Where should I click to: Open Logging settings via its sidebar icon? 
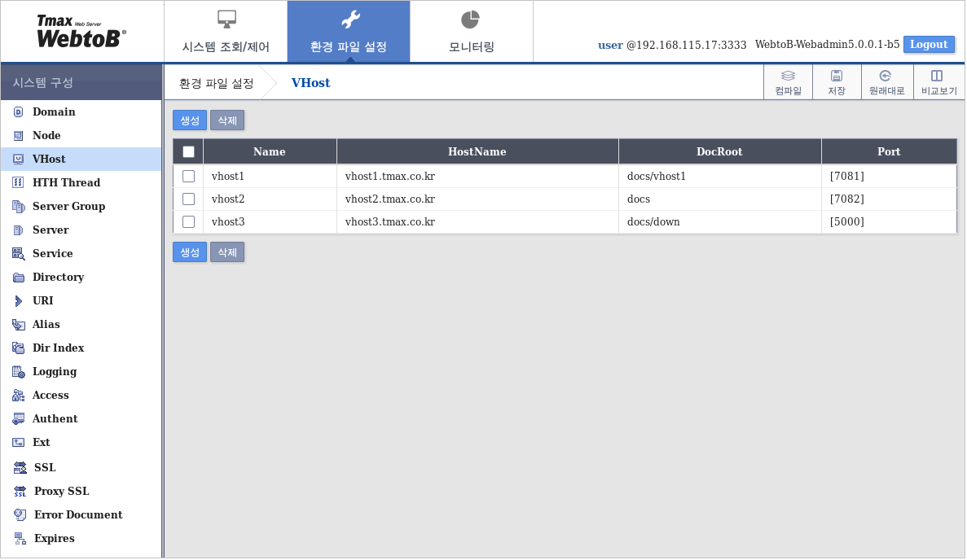click(x=19, y=371)
